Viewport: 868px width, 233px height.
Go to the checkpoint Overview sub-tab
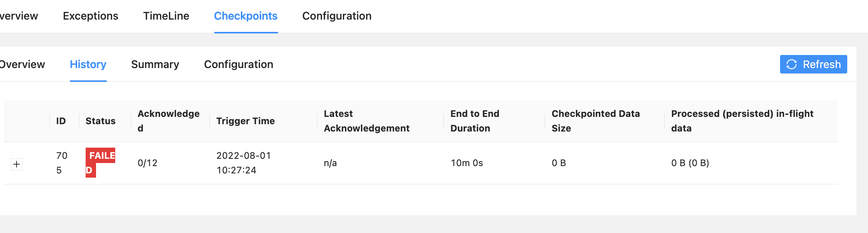coord(22,64)
